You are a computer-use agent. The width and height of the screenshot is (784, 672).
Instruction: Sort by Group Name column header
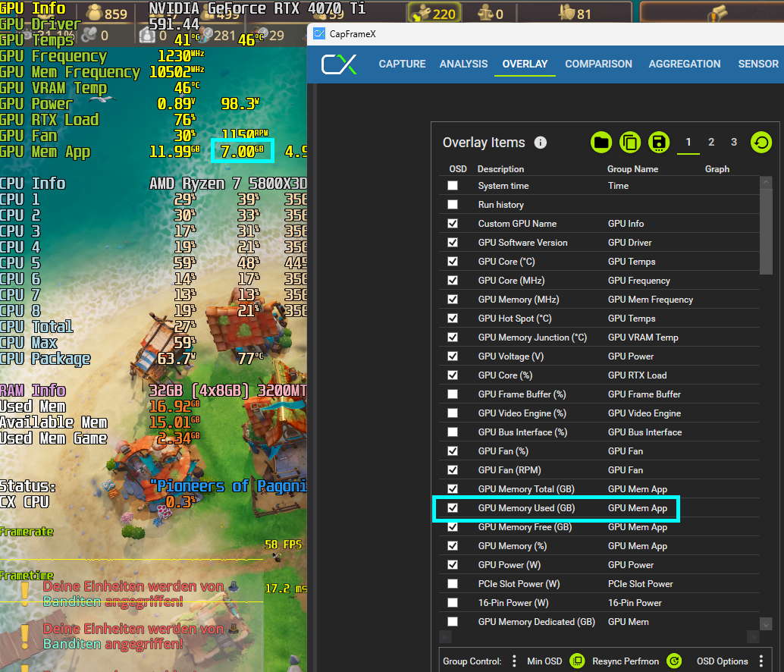point(632,169)
